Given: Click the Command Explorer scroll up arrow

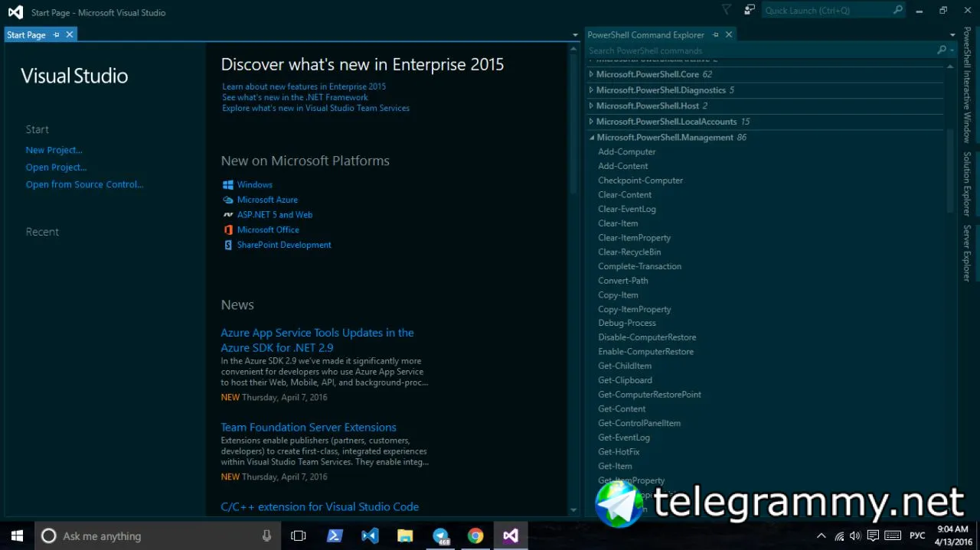Looking at the screenshot, I should point(952,67).
